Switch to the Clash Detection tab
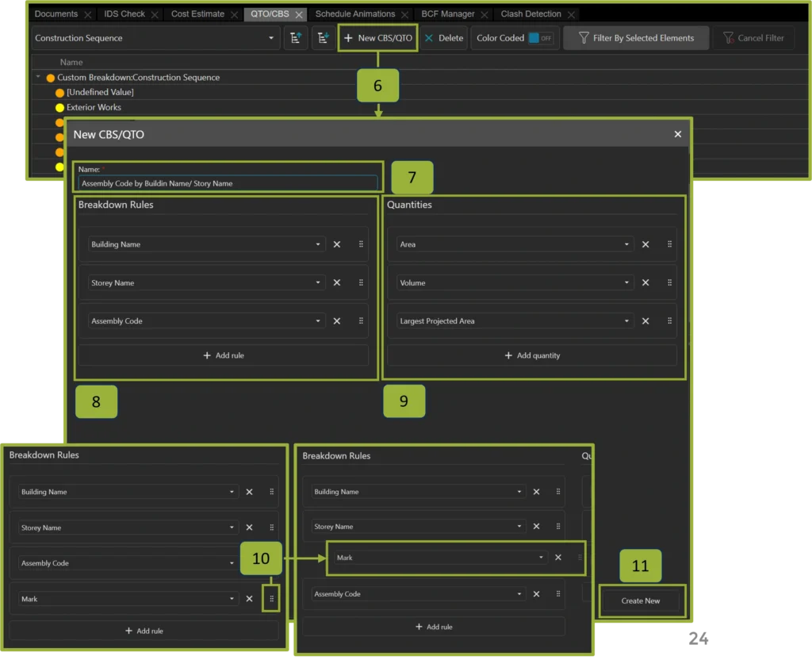 pos(530,14)
